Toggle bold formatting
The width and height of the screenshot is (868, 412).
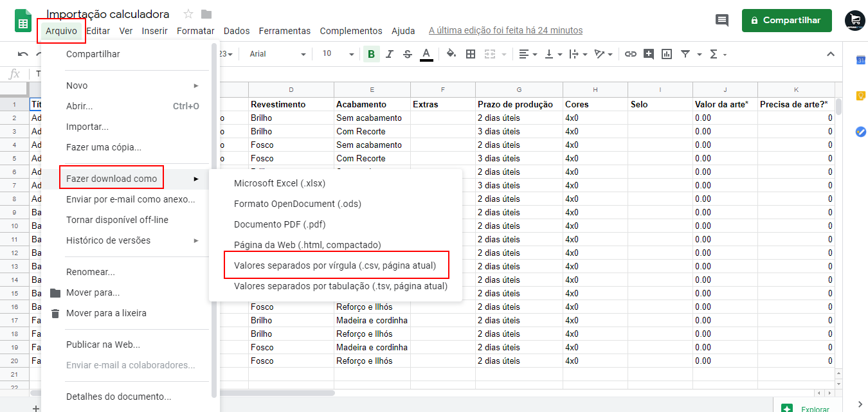tap(371, 54)
